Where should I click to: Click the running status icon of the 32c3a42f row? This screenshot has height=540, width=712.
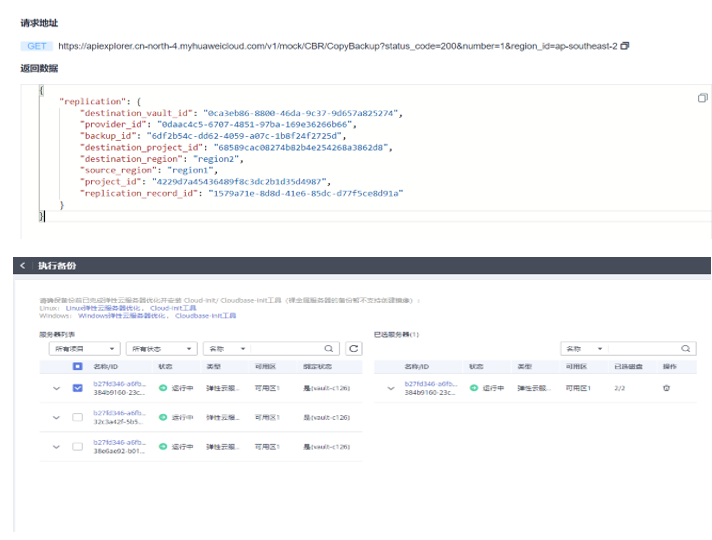[x=163, y=417]
